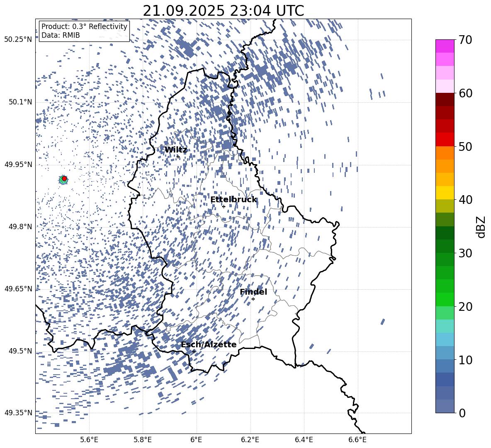The image size is (491, 448).
Task: Click the Findel cross marker
Action: point(253,299)
